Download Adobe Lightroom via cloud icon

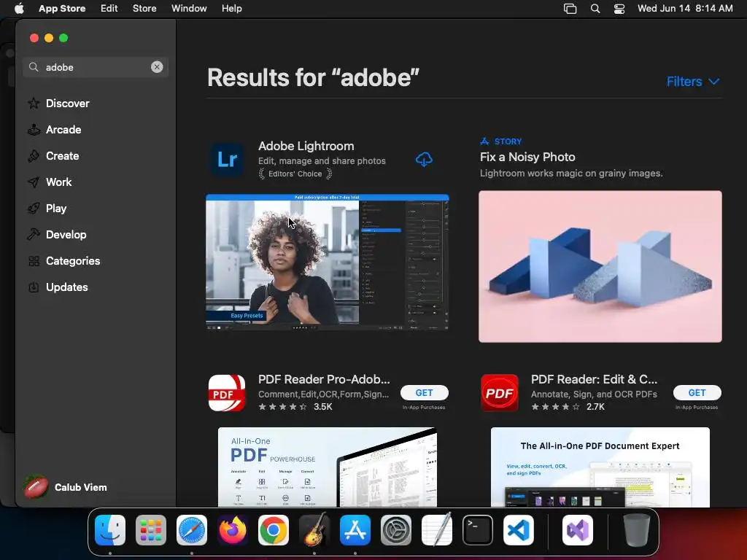(x=424, y=160)
